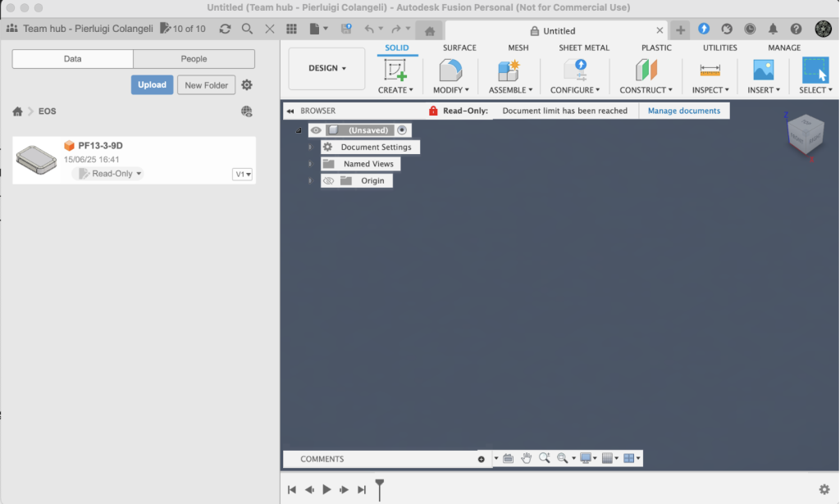The width and height of the screenshot is (840, 504).
Task: Collapse the Unsaved root node
Action: [299, 130]
